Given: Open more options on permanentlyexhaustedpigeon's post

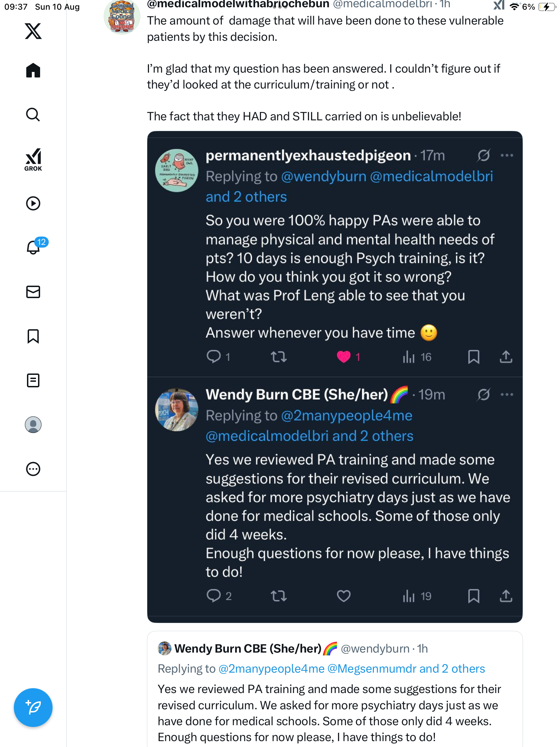Looking at the screenshot, I should (507, 156).
